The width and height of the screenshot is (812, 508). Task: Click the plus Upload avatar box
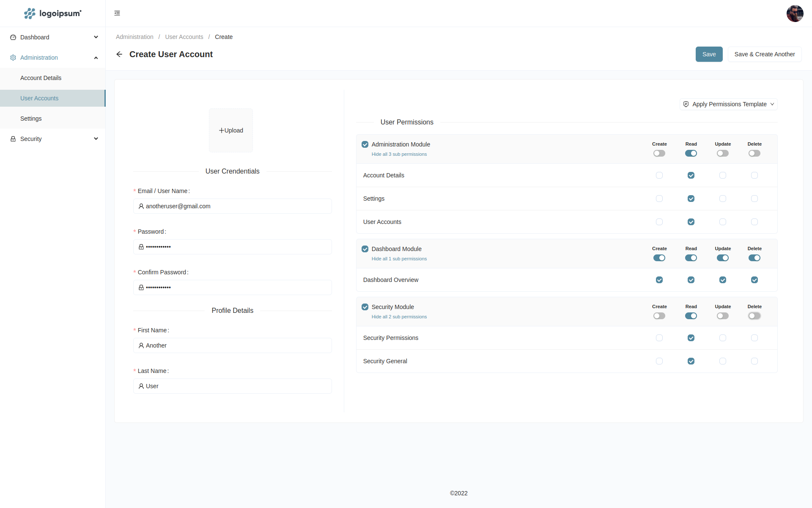coord(231,130)
